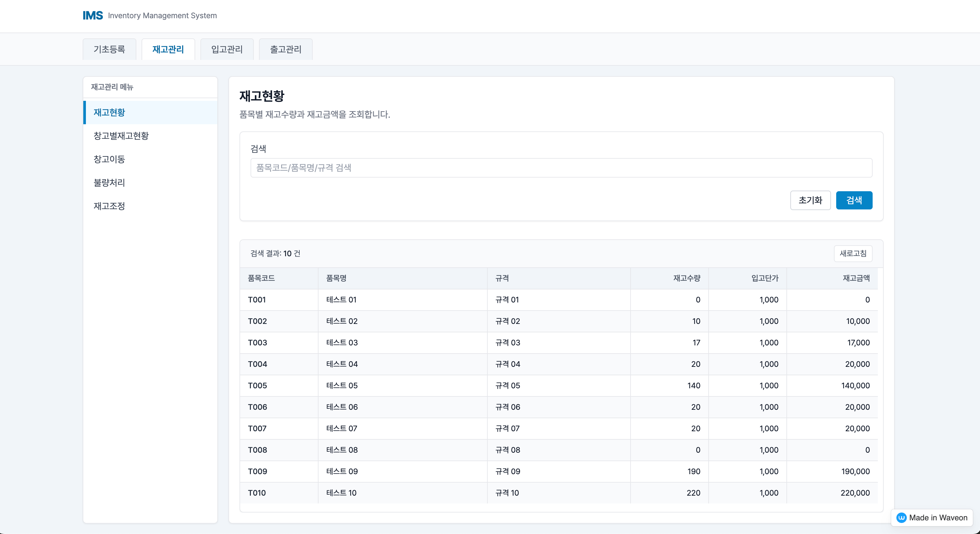Select the 재고관리 tab
The width and height of the screenshot is (980, 534).
pyautogui.click(x=168, y=49)
